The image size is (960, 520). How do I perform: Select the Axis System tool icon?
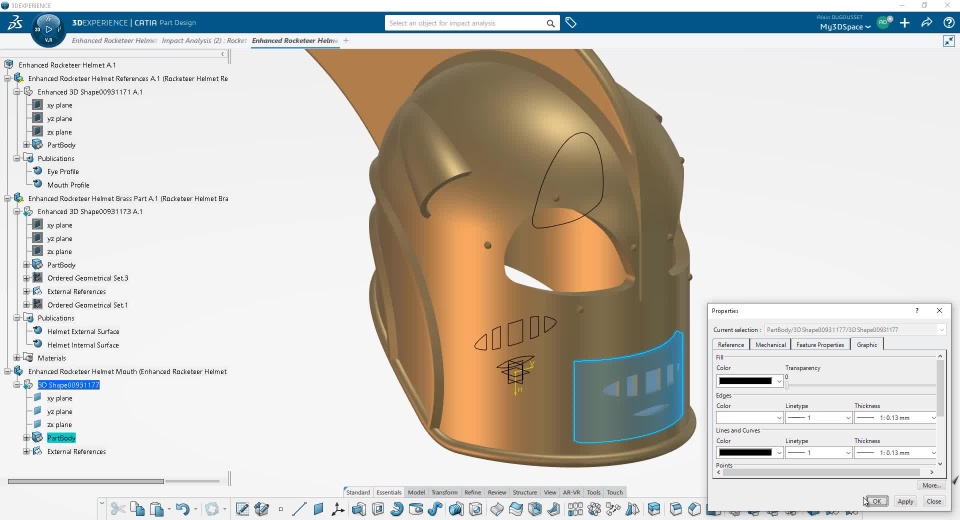coord(338,509)
